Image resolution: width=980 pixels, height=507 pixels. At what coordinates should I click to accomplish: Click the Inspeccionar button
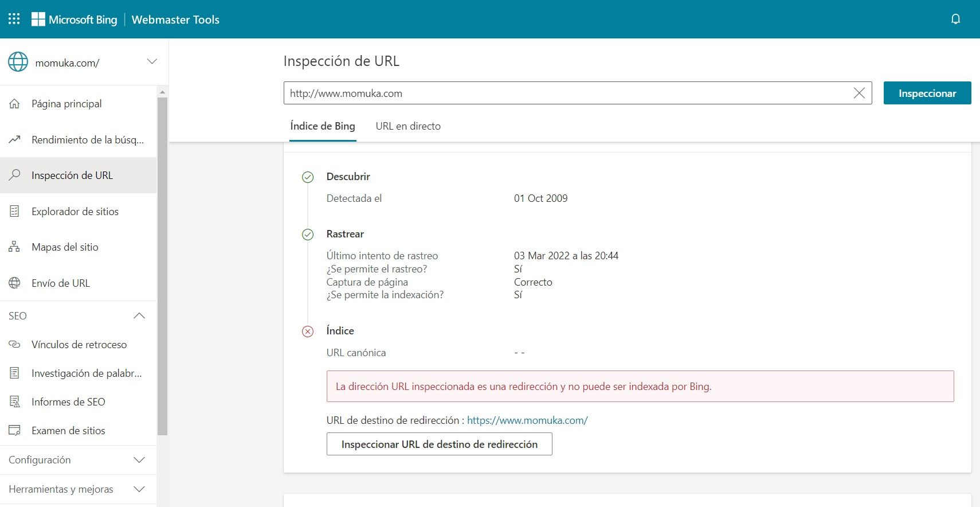(x=927, y=93)
